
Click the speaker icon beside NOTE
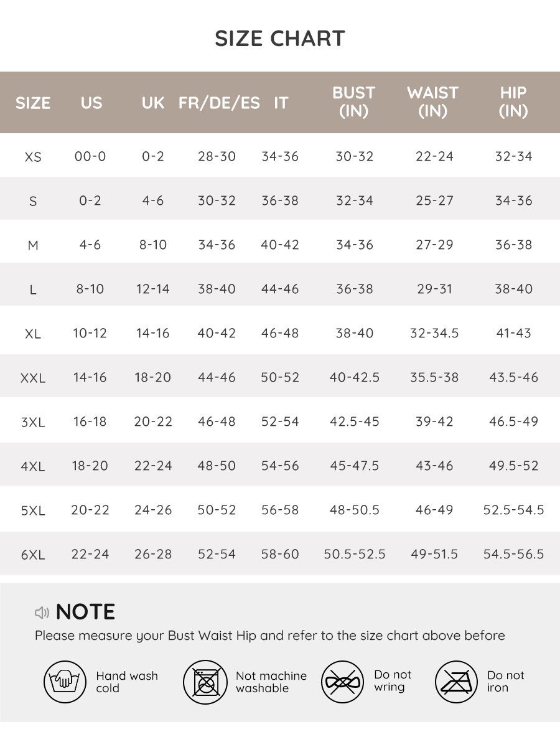click(x=42, y=613)
